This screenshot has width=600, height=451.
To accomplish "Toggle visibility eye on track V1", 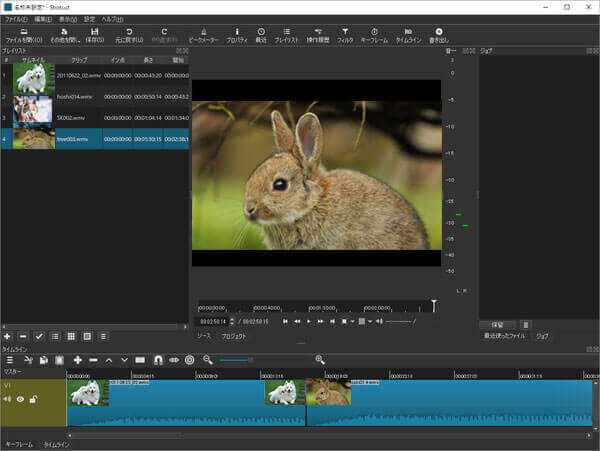I will 20,399.
